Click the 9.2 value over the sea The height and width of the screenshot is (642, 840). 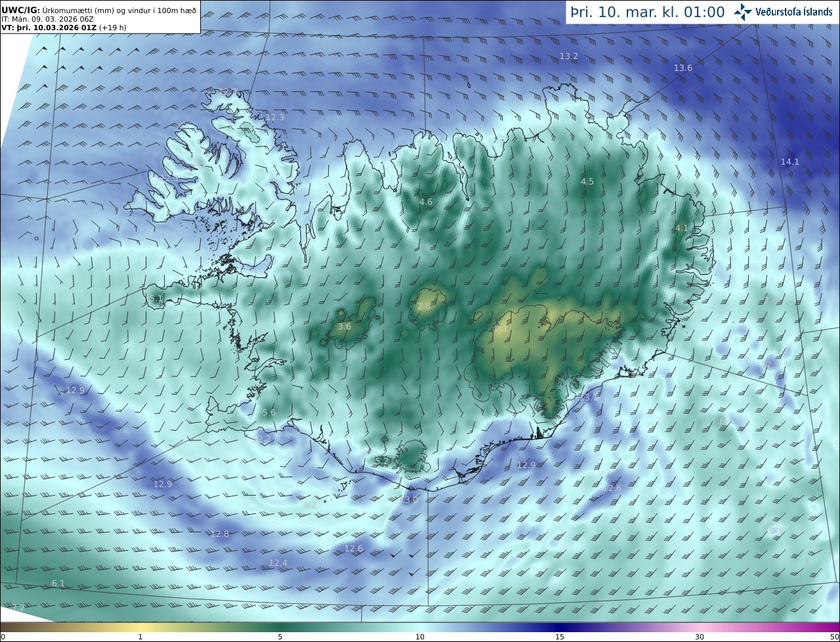(310, 505)
